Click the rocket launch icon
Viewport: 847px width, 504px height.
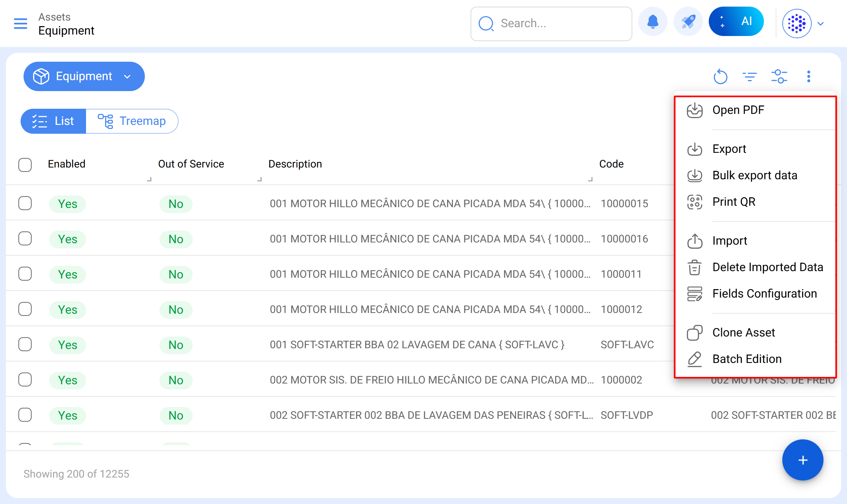688,22
